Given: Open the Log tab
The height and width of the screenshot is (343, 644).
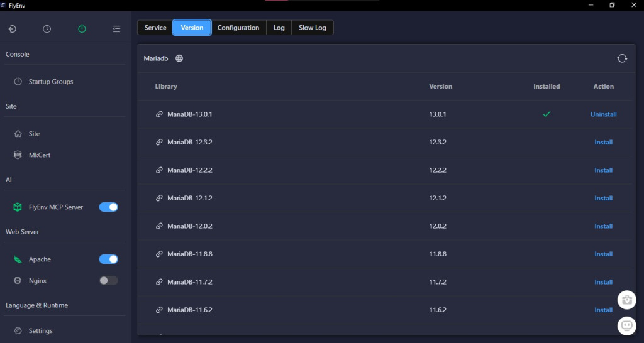Looking at the screenshot, I should pyautogui.click(x=279, y=28).
